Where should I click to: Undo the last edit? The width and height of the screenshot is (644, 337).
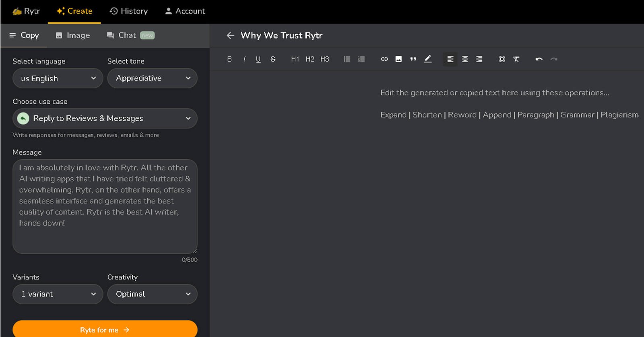pyautogui.click(x=539, y=59)
